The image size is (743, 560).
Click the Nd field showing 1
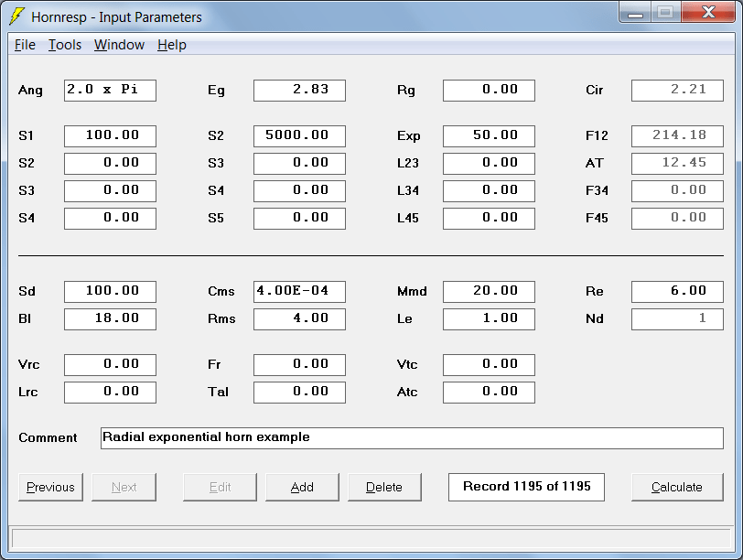tap(678, 318)
